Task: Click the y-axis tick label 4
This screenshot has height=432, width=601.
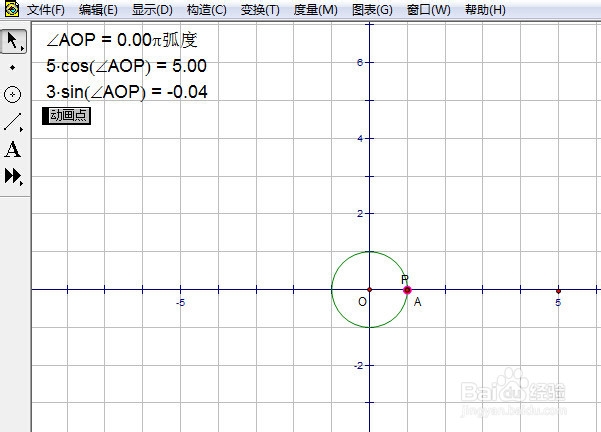Action: click(x=360, y=138)
